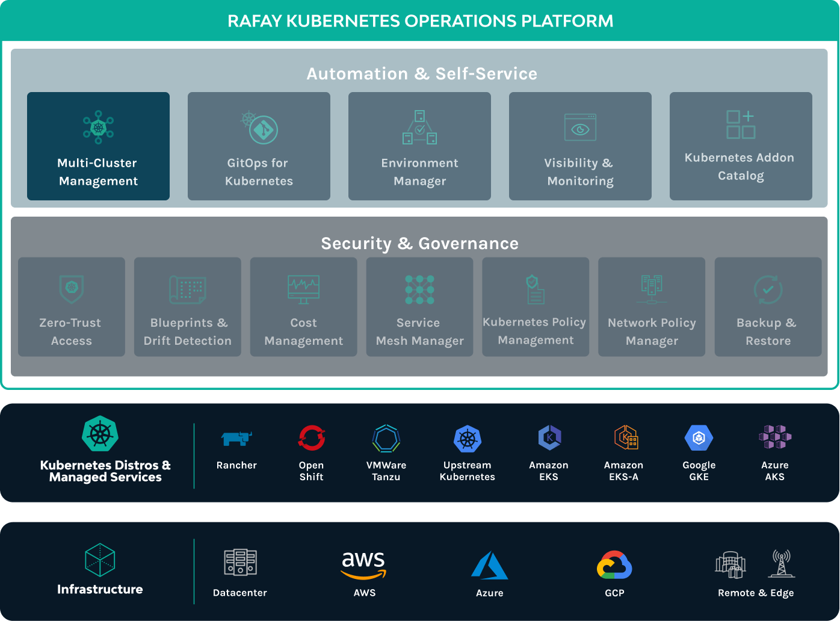Click the Open Shift text label
The width and height of the screenshot is (840, 621).
pyautogui.click(x=312, y=471)
